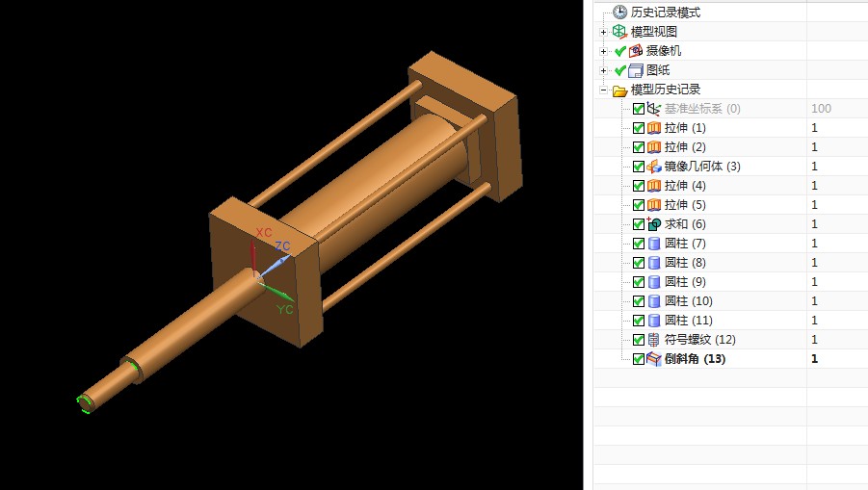Uncheck the 基准坐标系 (0) checkbox
Screen dimensions: 868x490
639,109
